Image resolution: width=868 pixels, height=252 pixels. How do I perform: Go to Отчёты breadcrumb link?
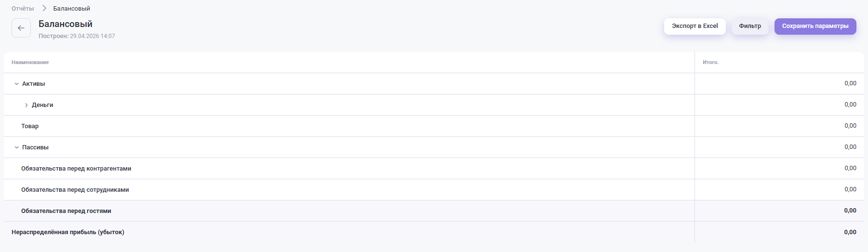click(23, 9)
